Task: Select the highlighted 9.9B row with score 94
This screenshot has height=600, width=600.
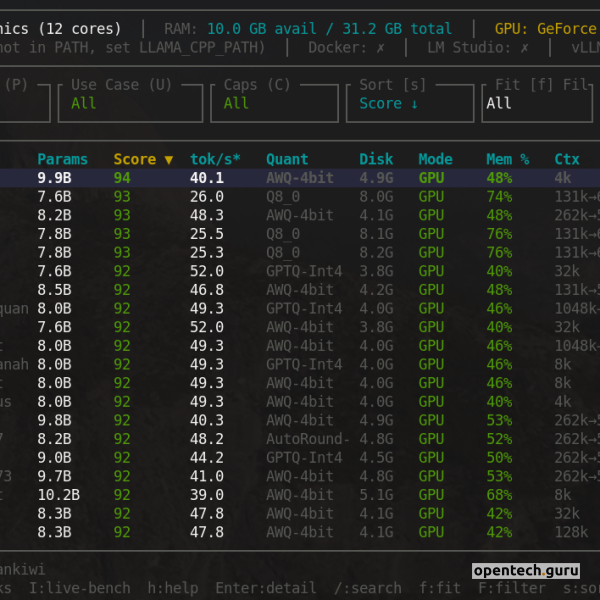Action: [x=300, y=178]
